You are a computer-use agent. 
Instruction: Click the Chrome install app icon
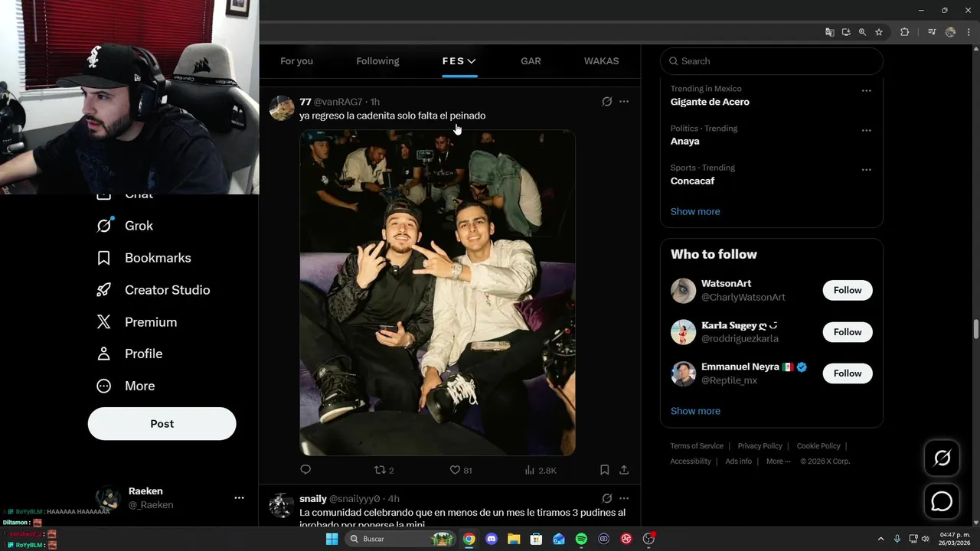[x=846, y=32]
